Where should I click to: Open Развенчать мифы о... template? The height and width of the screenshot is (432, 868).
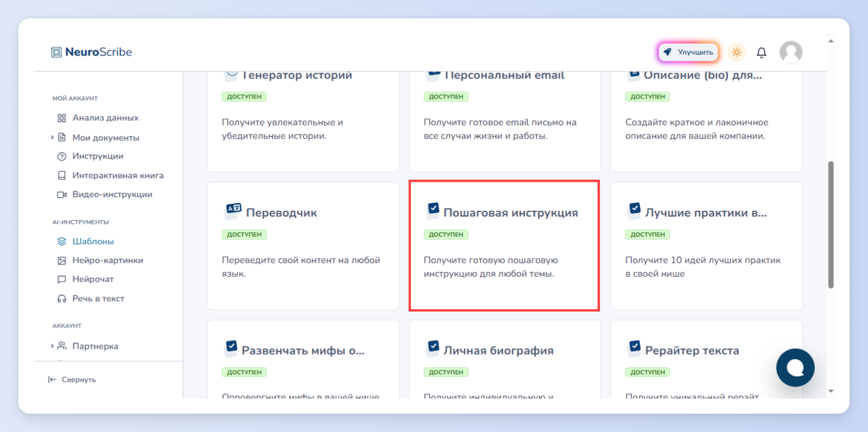[x=303, y=359]
